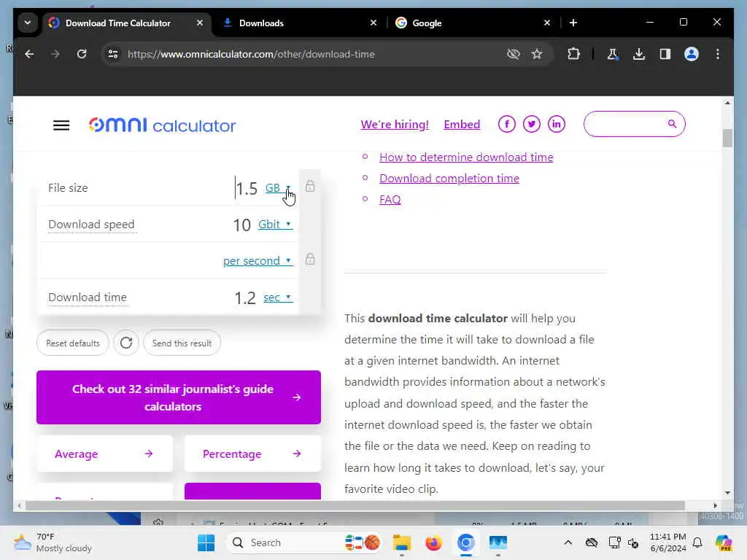Close the Downloads tab
747x560 pixels.
pos(373,23)
